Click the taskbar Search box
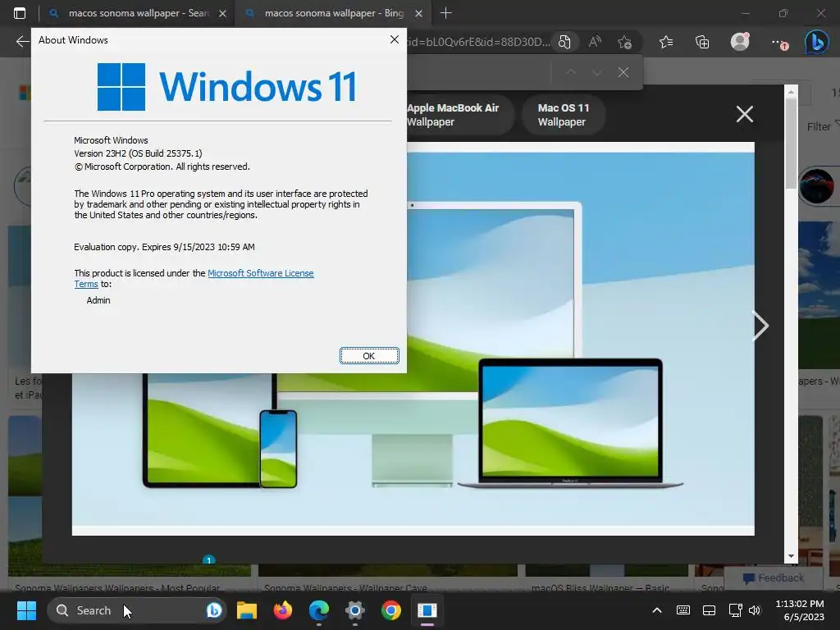Viewport: 840px width, 630px height. click(137, 610)
